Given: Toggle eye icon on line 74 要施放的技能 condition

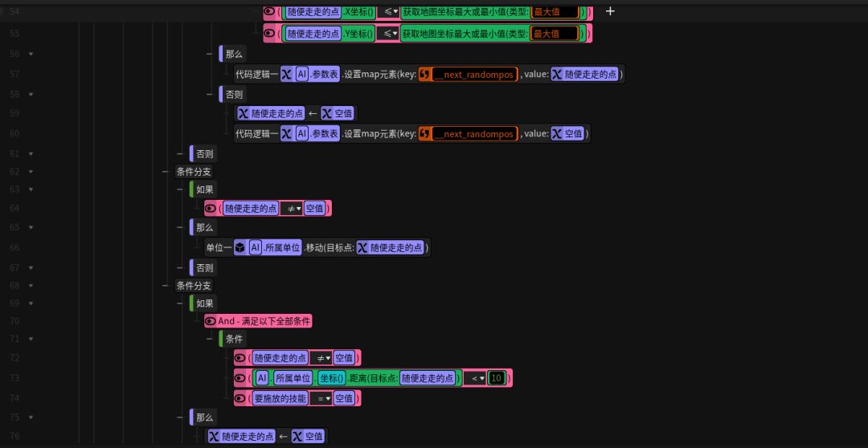Looking at the screenshot, I should [240, 397].
